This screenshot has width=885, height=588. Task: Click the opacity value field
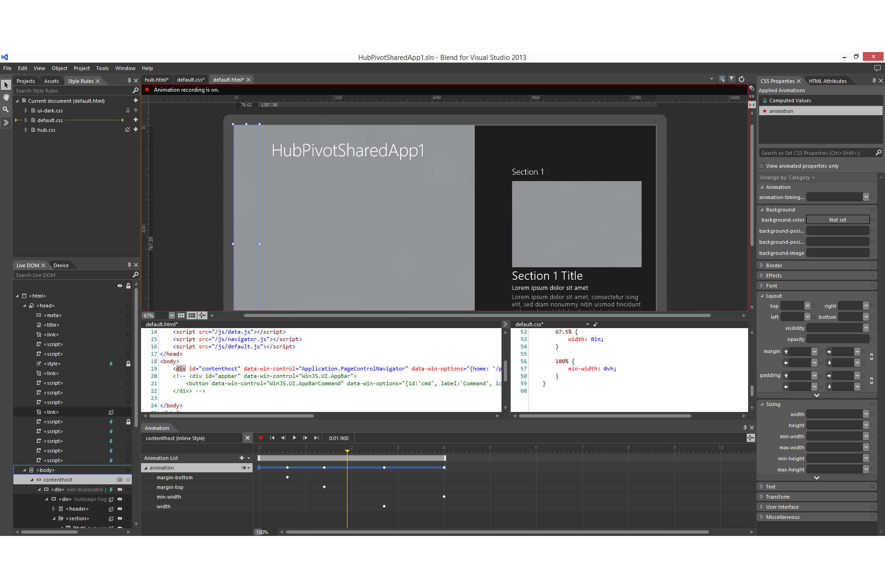tap(838, 339)
